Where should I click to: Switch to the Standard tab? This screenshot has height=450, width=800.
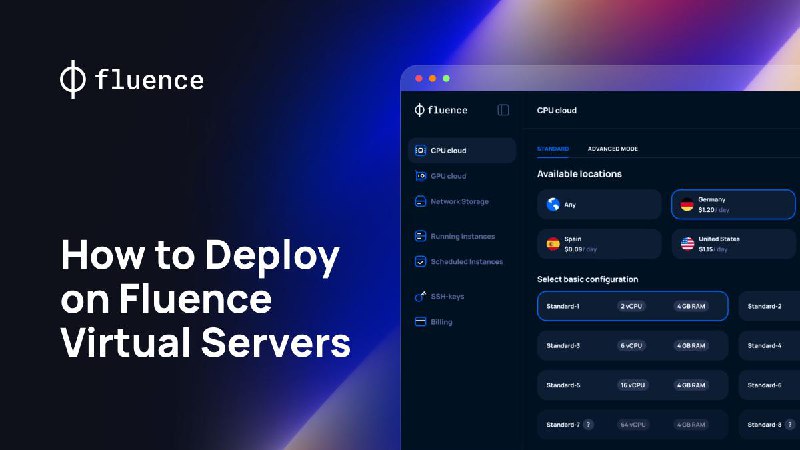coord(553,149)
